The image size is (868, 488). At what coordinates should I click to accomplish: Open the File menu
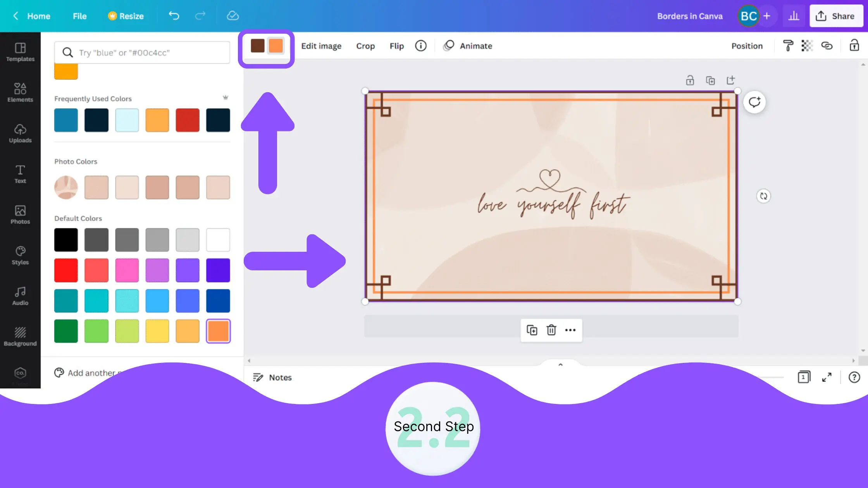(79, 15)
